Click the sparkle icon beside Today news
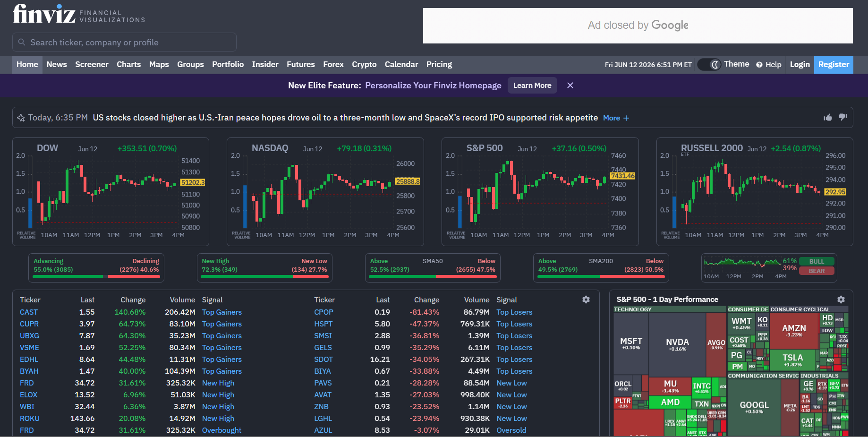 pos(21,118)
